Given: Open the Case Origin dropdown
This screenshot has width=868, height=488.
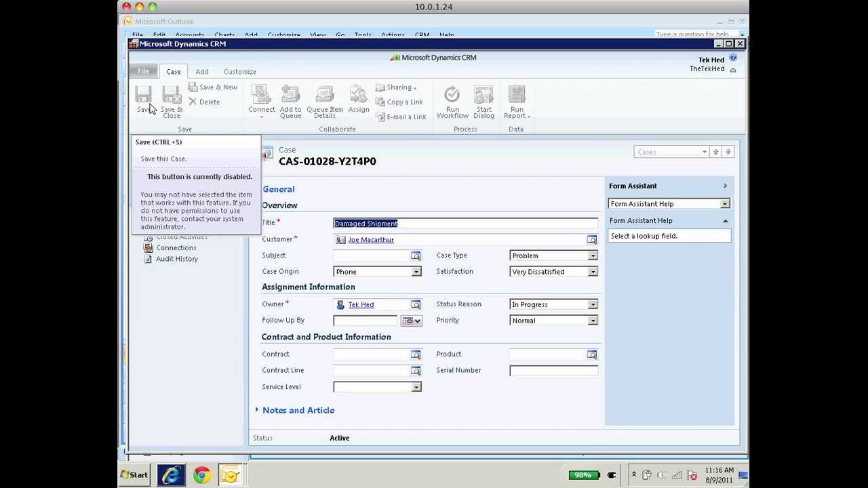Looking at the screenshot, I should click(x=416, y=272).
